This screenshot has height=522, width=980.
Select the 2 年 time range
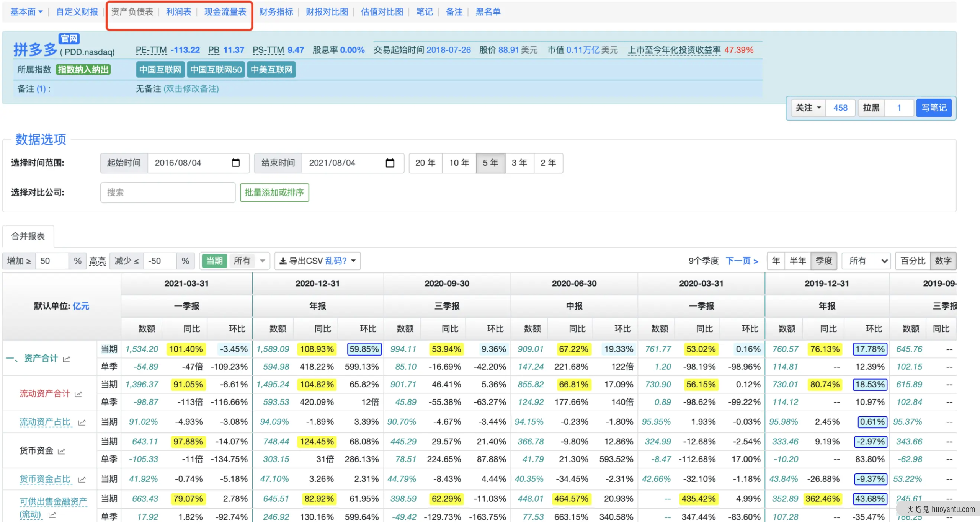tap(548, 163)
